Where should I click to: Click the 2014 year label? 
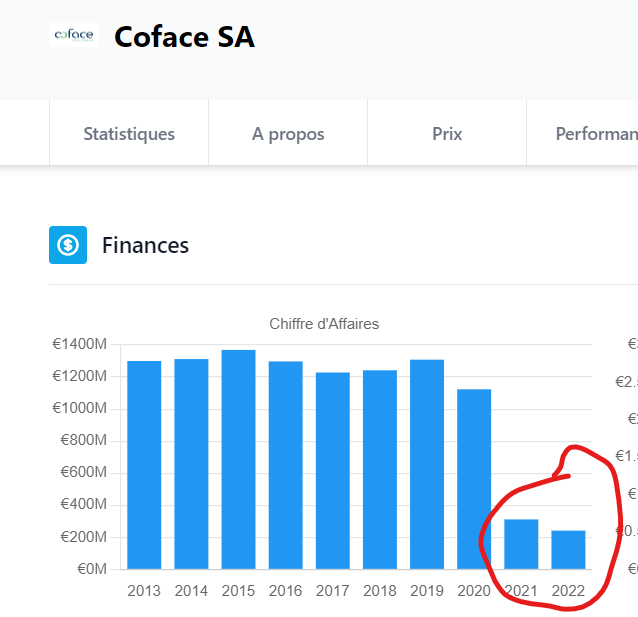[191, 591]
